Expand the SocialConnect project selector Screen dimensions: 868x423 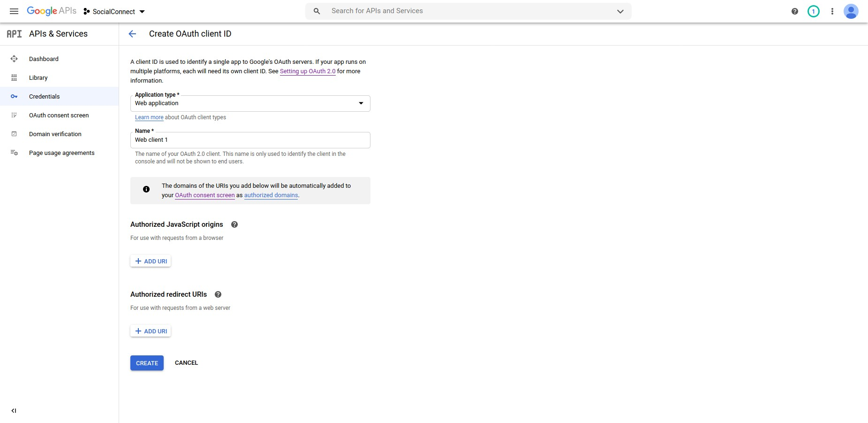coord(114,11)
